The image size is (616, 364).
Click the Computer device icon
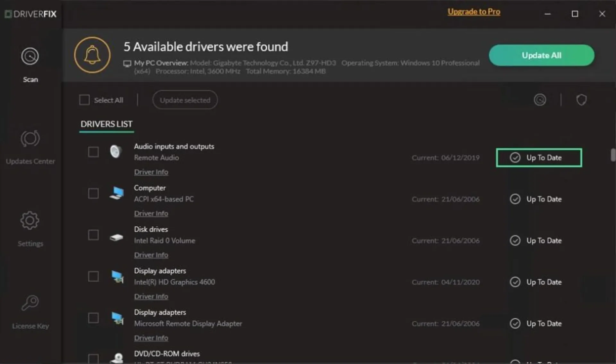(x=117, y=193)
